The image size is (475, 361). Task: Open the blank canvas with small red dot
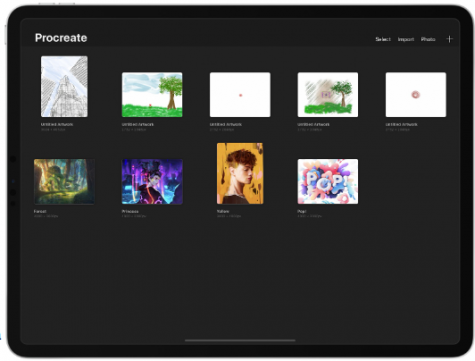click(240, 95)
